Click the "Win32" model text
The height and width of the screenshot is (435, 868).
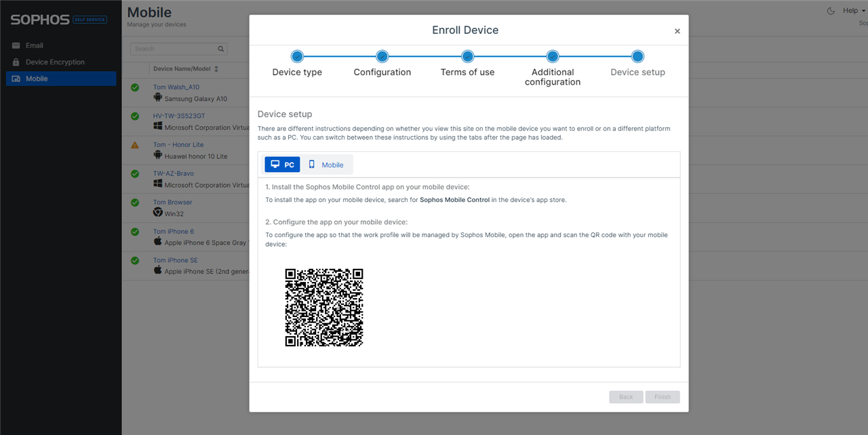(x=174, y=214)
